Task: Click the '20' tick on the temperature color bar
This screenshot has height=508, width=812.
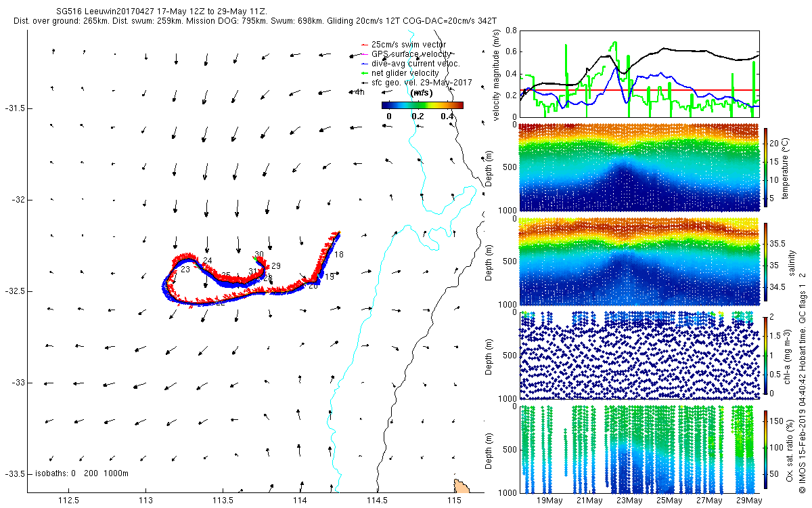Action: point(775,144)
